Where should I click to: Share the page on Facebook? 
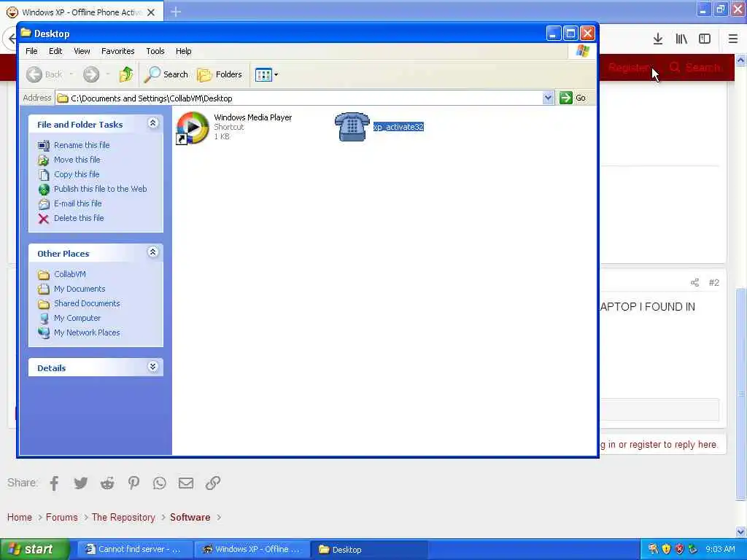[x=54, y=483]
